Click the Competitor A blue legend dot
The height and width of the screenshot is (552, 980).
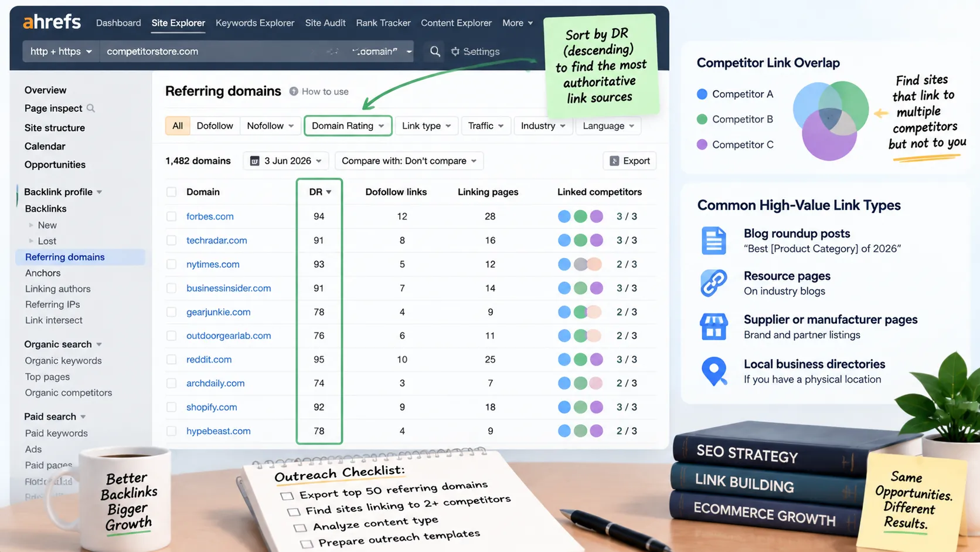[x=702, y=94]
